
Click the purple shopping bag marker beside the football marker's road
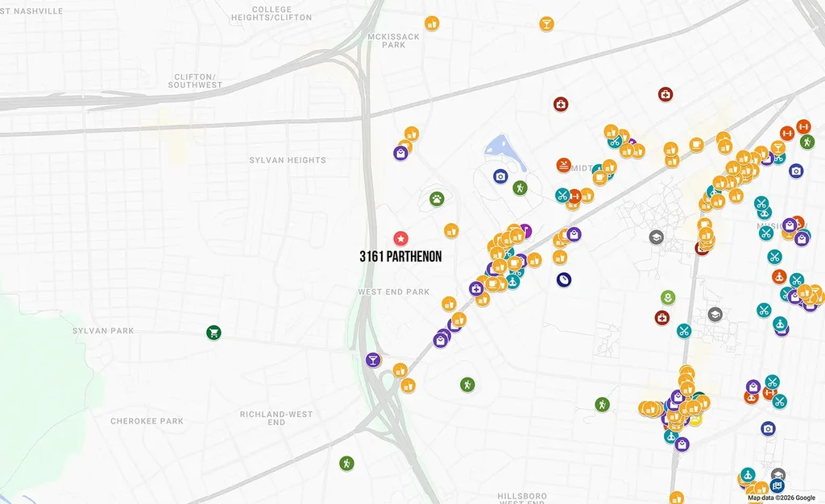coord(574,233)
